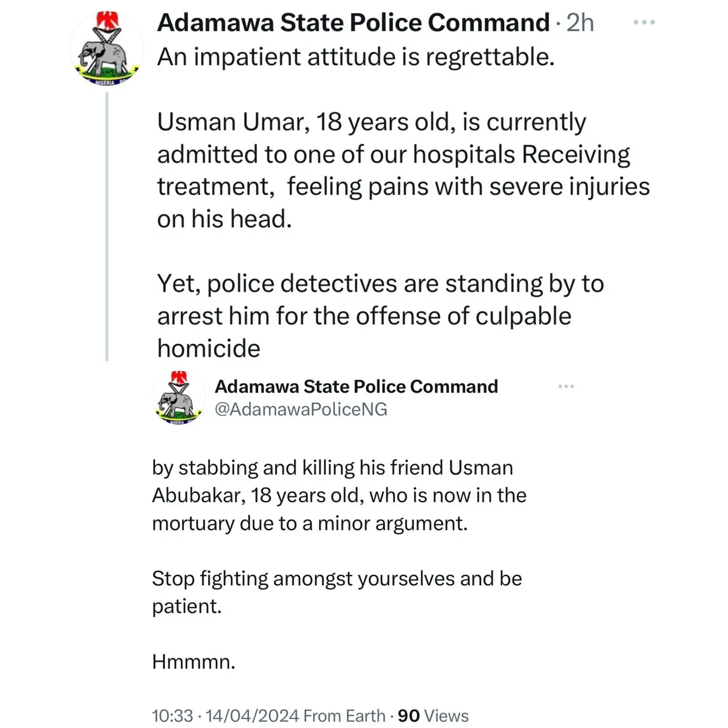The image size is (728, 728).
Task: Click 'An impatient attitude is regrettable.' line
Action: pos(355,57)
